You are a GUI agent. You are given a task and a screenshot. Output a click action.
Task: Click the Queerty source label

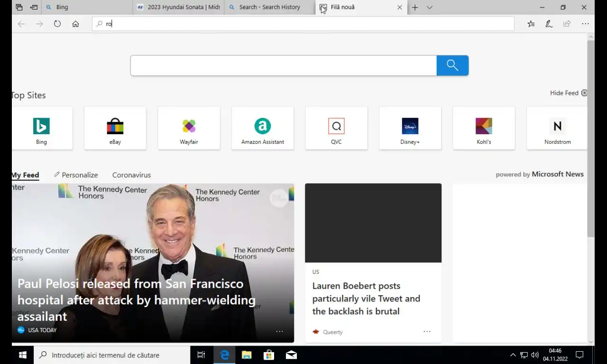[x=332, y=332]
